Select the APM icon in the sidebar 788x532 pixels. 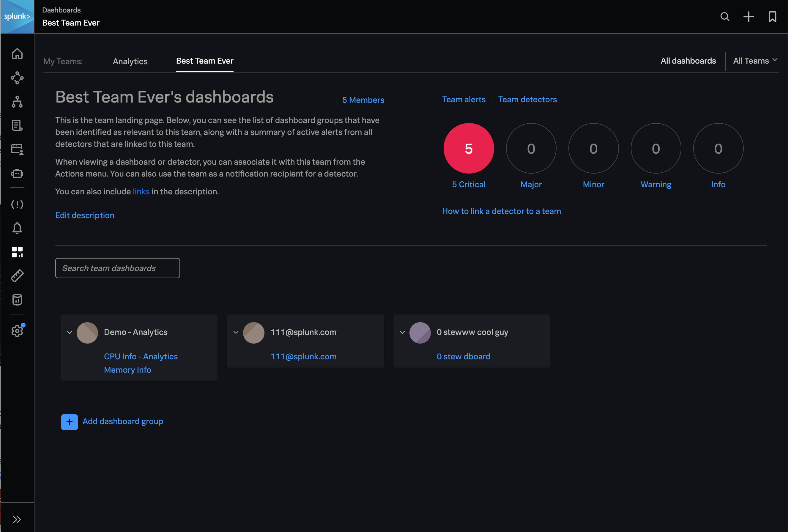point(17,78)
